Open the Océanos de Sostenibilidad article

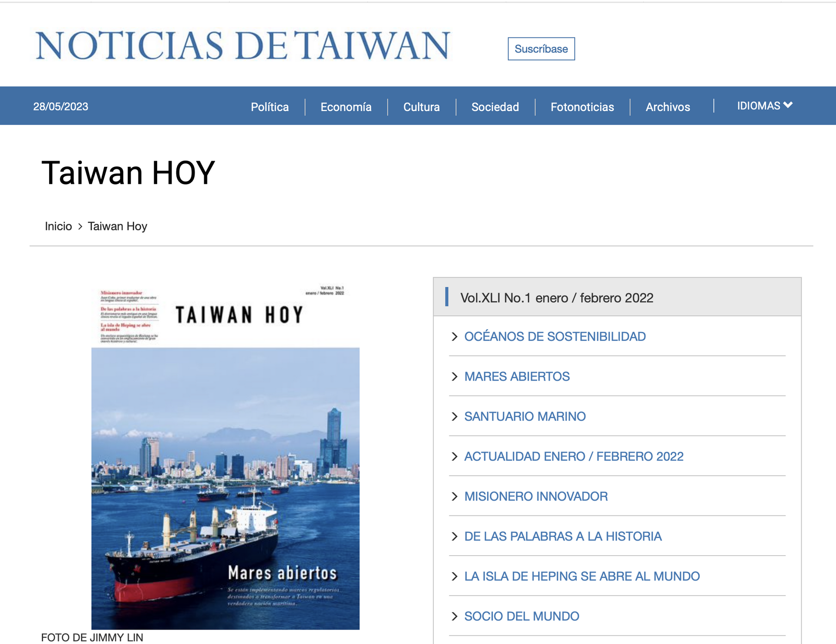[x=555, y=337]
